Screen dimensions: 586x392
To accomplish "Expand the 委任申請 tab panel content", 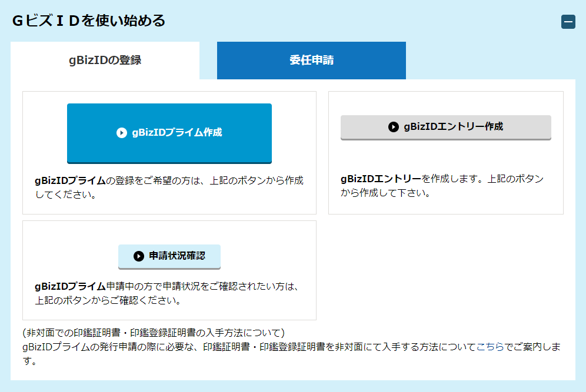I will pyautogui.click(x=311, y=59).
